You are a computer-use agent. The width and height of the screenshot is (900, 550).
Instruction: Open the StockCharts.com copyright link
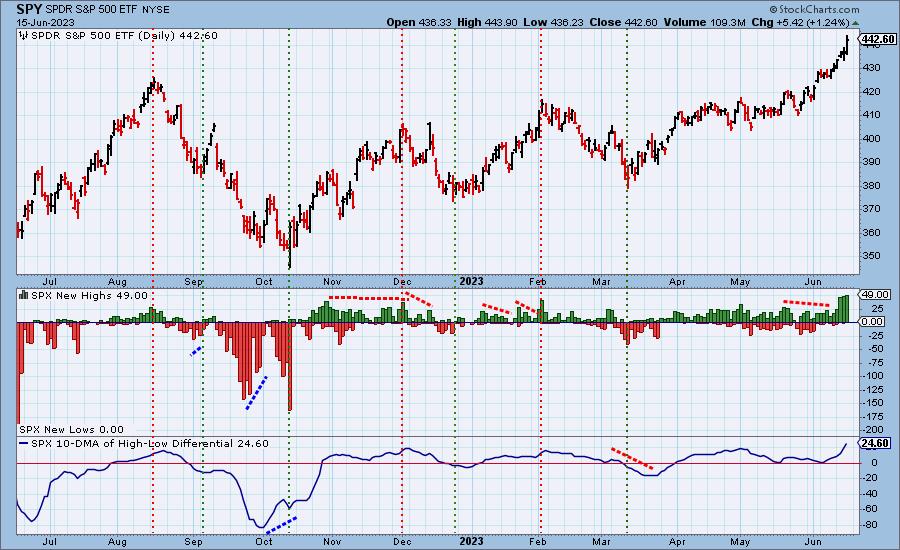(814, 9)
